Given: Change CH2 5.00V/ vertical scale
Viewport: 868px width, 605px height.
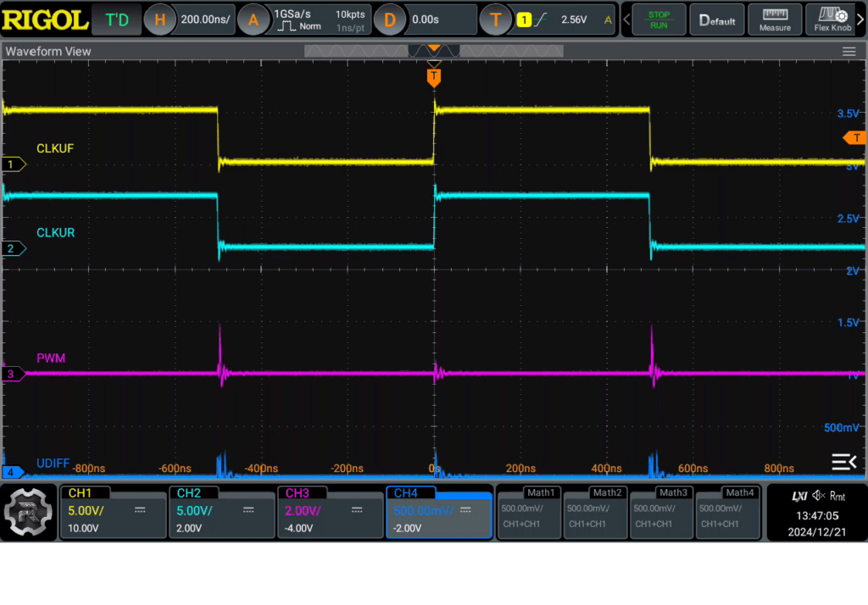Looking at the screenshot, I should pos(194,510).
